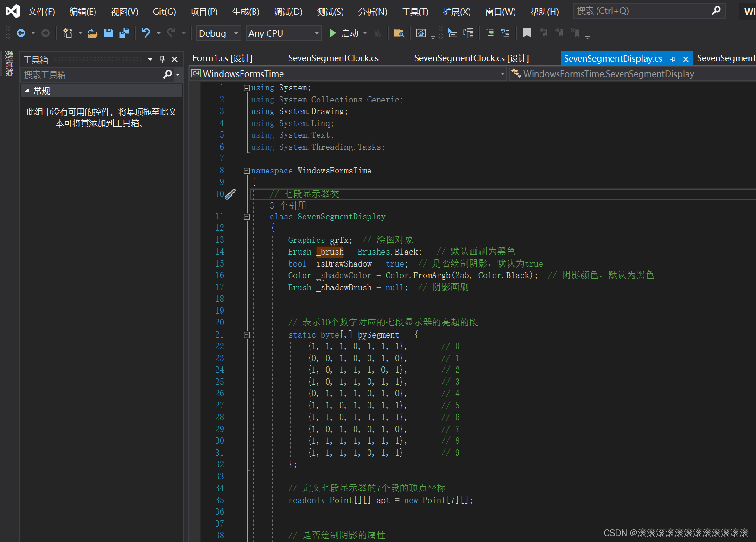Click the Navigate Backward arrow icon
Image resolution: width=756 pixels, height=542 pixels.
click(21, 33)
